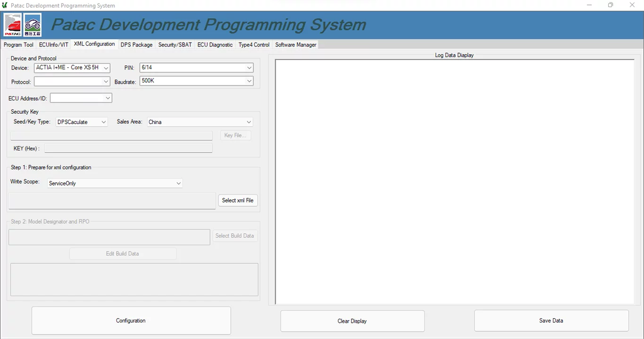Expand the Baudrate dropdown set to 500K

(x=196, y=81)
